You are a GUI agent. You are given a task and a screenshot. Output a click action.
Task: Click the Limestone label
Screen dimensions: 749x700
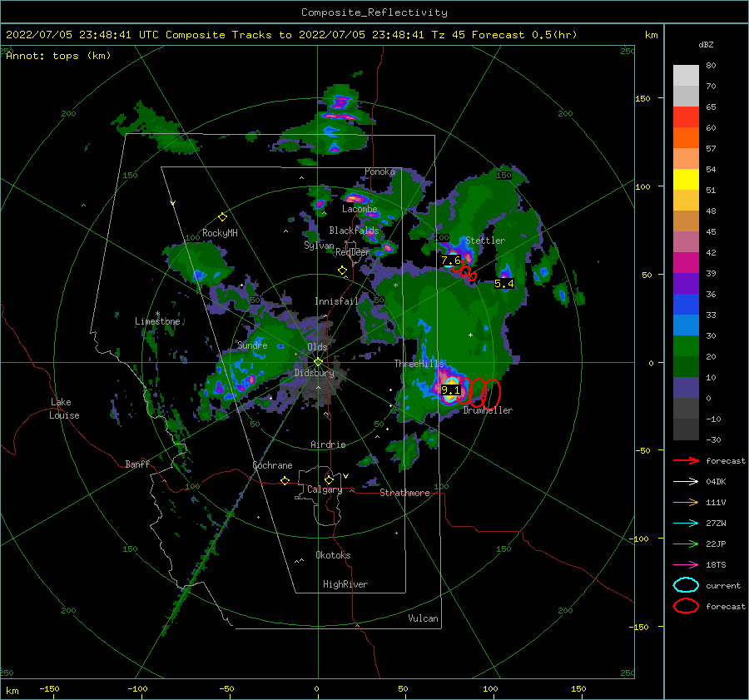point(157,321)
